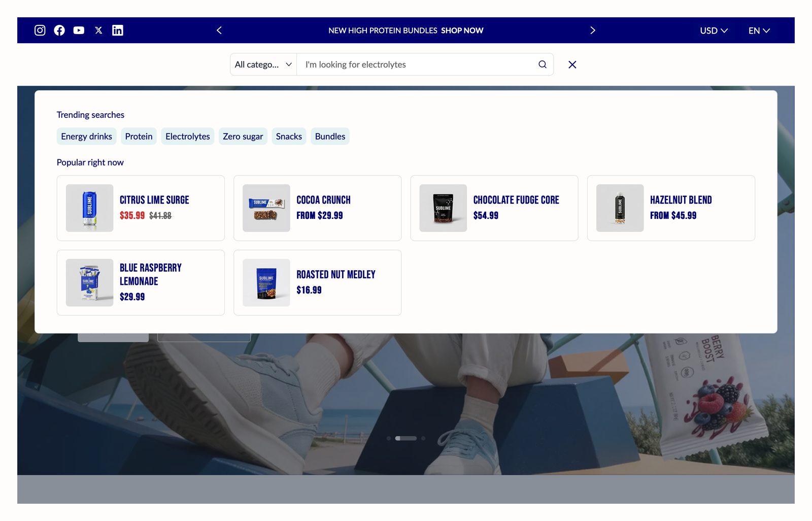
Task: Select the active hero carousel indicator
Action: coord(406,438)
